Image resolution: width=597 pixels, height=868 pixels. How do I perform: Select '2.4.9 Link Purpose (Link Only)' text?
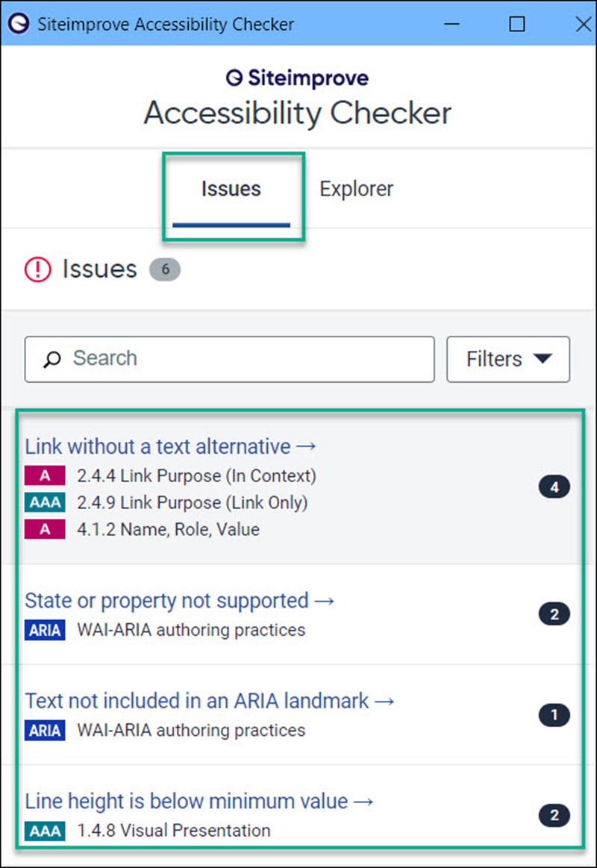tap(192, 502)
